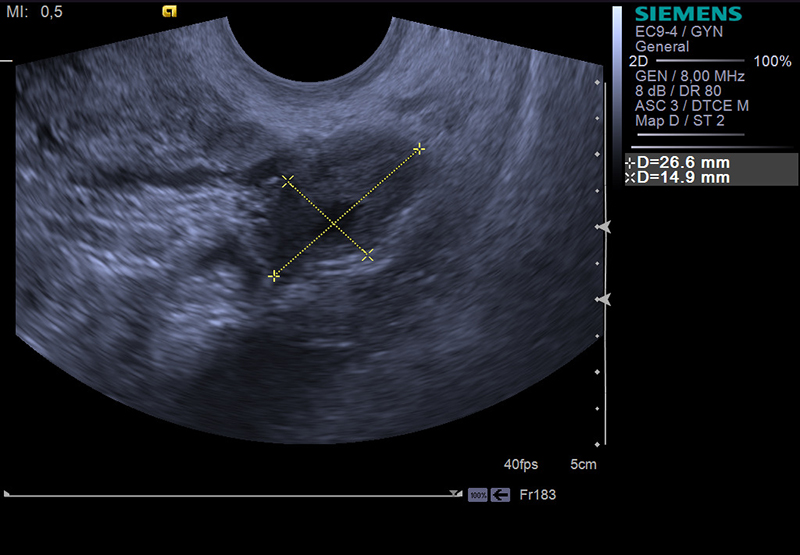Click the cine loop frame slider bar
The width and height of the screenshot is (800, 555).
click(233, 495)
